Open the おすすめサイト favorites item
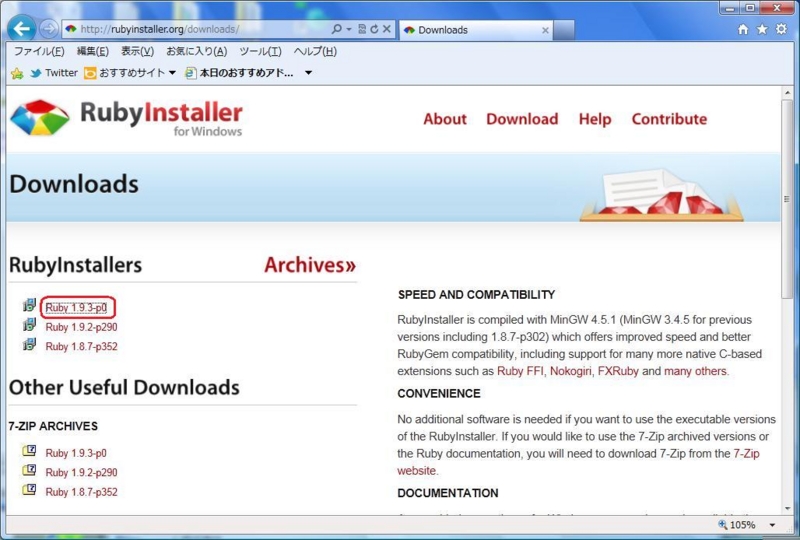 tap(125, 73)
